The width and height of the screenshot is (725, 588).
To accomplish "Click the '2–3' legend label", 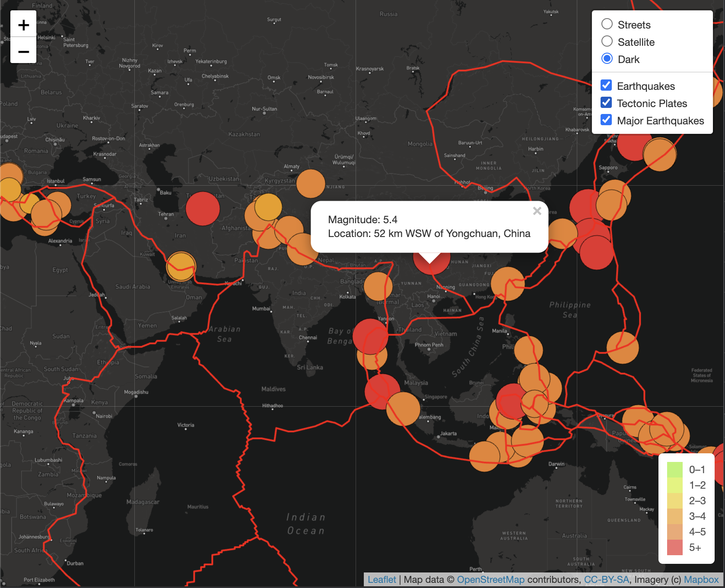I will coord(697,501).
